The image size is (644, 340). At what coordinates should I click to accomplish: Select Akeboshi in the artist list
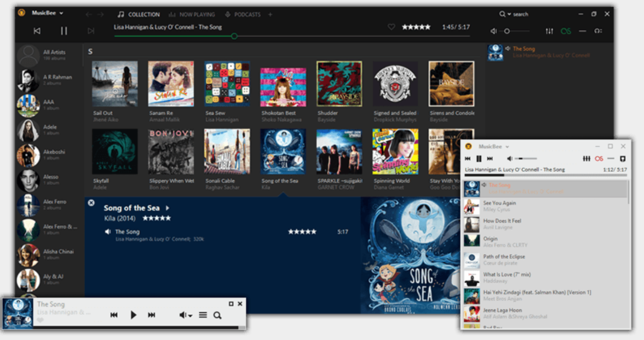50,155
